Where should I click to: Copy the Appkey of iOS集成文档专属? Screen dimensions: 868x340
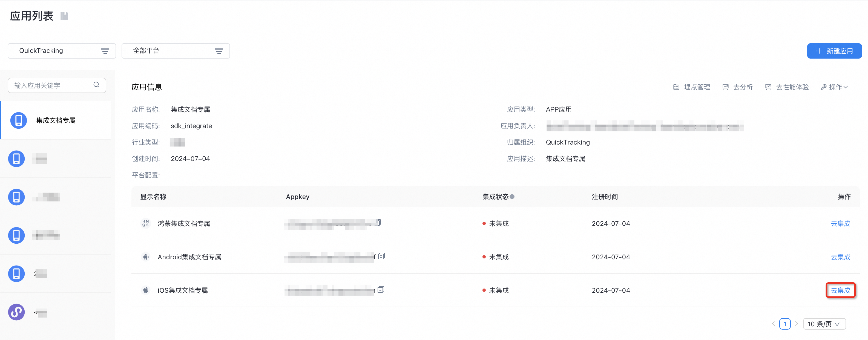click(x=381, y=289)
